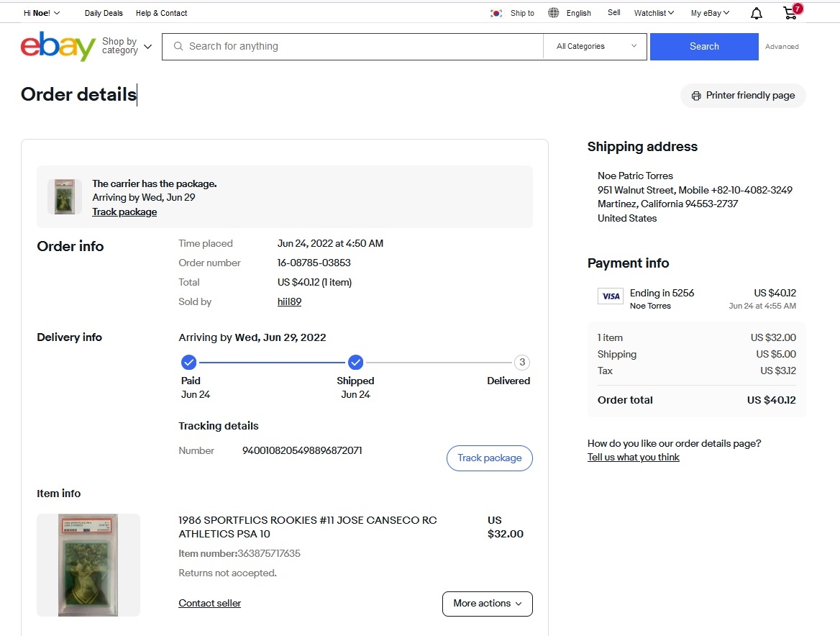This screenshot has height=636, width=840.
Task: Click the item title 1986 Sportflics Rookies
Action: [308, 527]
